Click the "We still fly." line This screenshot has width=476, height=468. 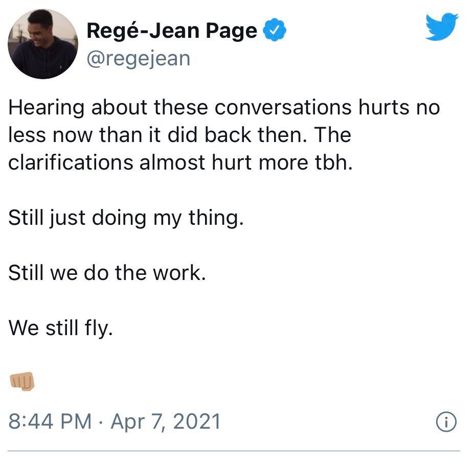[61, 329]
